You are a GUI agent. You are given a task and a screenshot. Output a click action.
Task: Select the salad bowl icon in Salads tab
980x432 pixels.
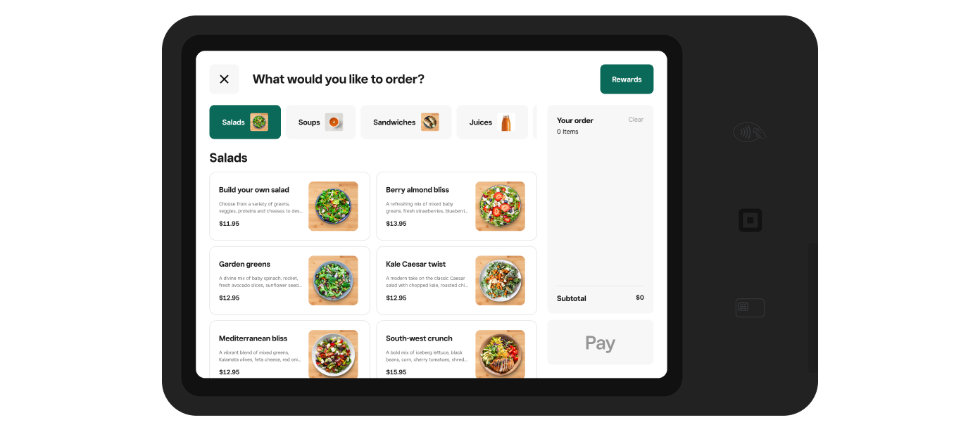coord(259,122)
